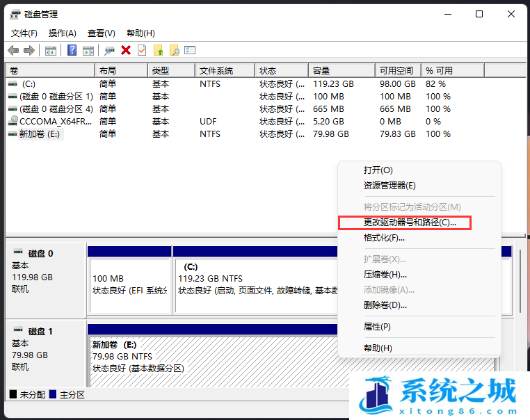Screen dimensions: 530x420
Task: Click the drive icon of 新加卷 (E:) row
Action: (13, 134)
